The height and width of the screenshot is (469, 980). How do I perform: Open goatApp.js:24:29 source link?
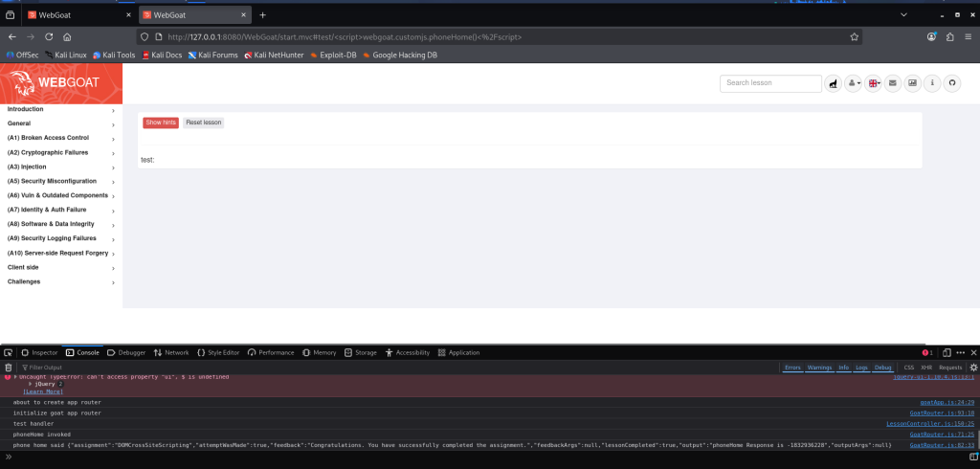(x=947, y=403)
